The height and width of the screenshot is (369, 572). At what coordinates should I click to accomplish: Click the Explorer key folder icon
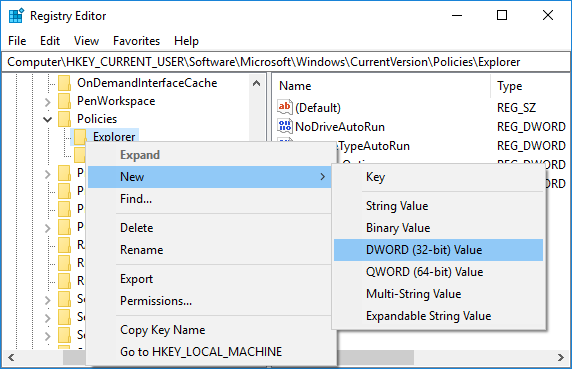[80, 137]
